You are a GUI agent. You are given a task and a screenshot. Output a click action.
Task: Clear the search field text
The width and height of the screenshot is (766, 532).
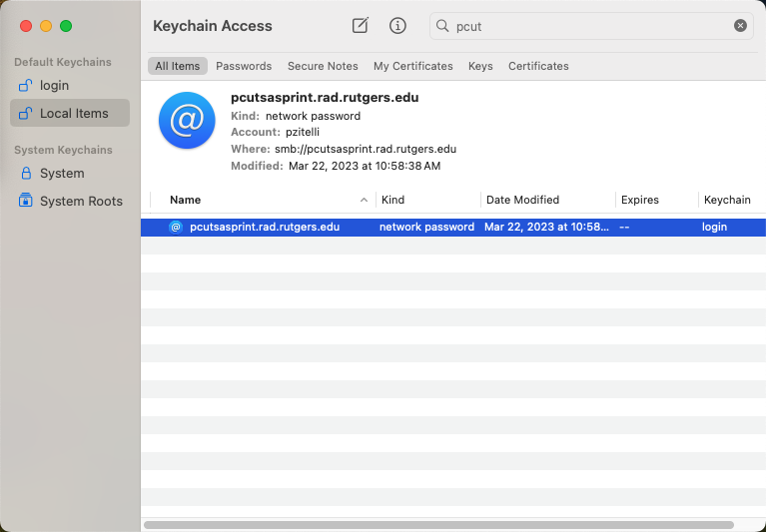740,25
